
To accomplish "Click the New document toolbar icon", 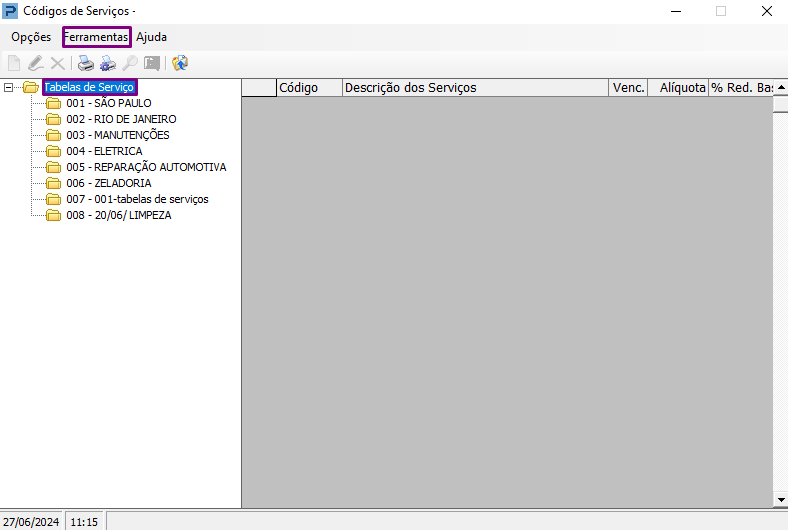I will pyautogui.click(x=14, y=63).
